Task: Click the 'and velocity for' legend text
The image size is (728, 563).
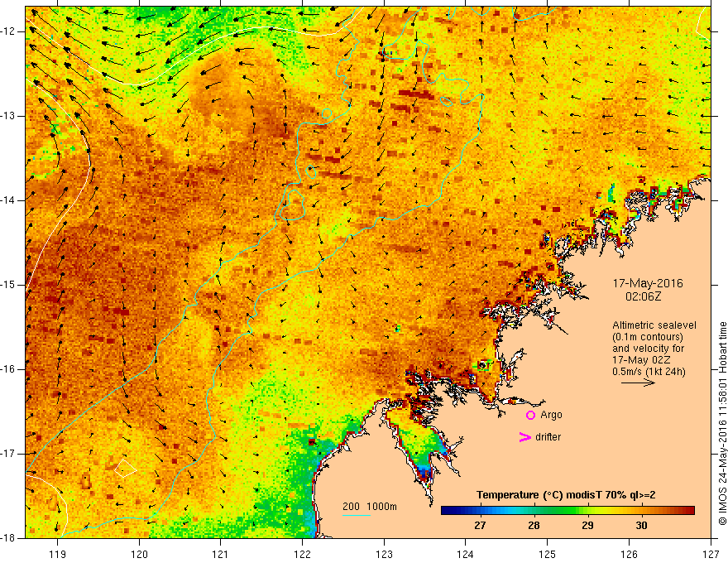Action: tap(648, 349)
